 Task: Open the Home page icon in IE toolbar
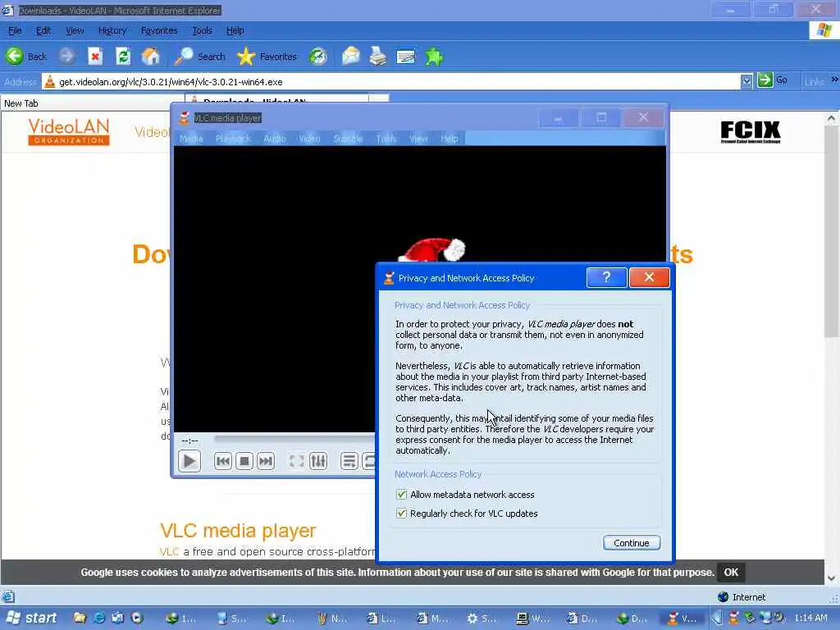click(151, 57)
